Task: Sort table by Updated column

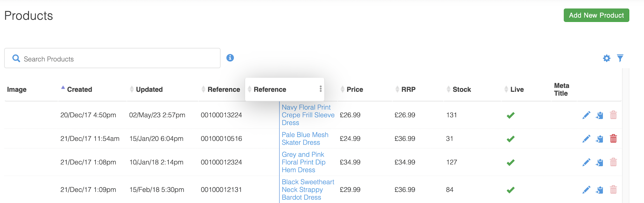Action: 149,89
